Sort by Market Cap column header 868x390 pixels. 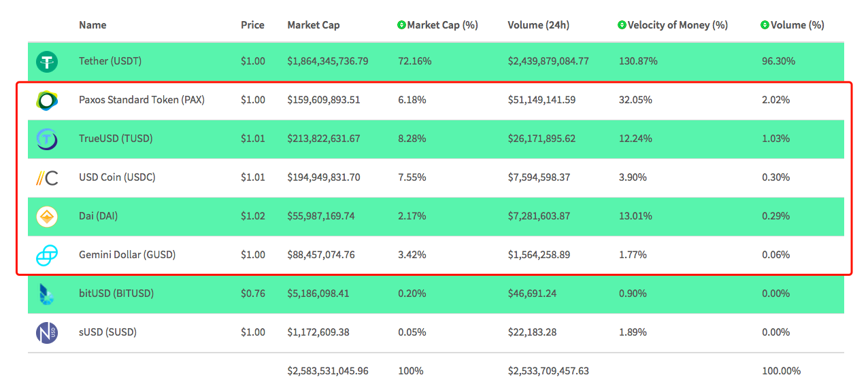pos(314,25)
